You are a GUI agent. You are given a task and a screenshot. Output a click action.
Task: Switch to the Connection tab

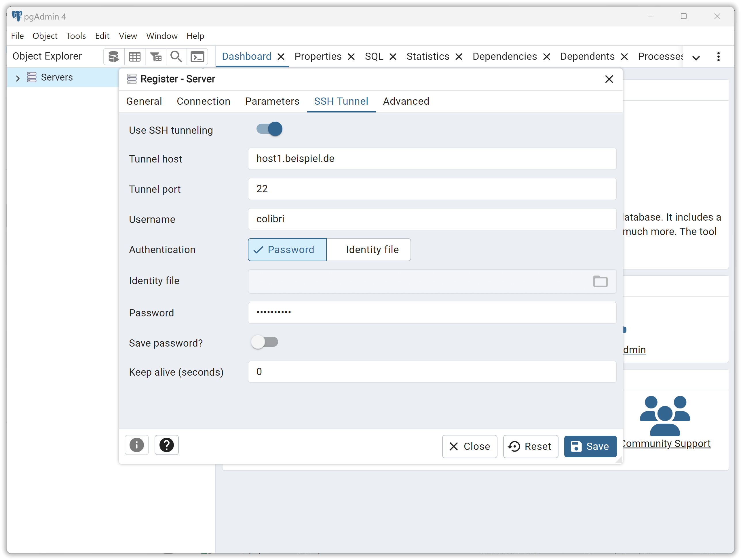pyautogui.click(x=203, y=101)
